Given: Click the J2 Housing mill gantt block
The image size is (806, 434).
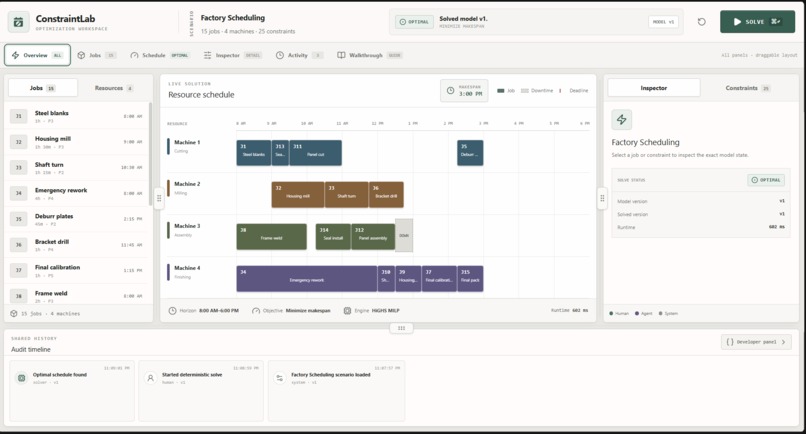Looking at the screenshot, I should tap(298, 194).
